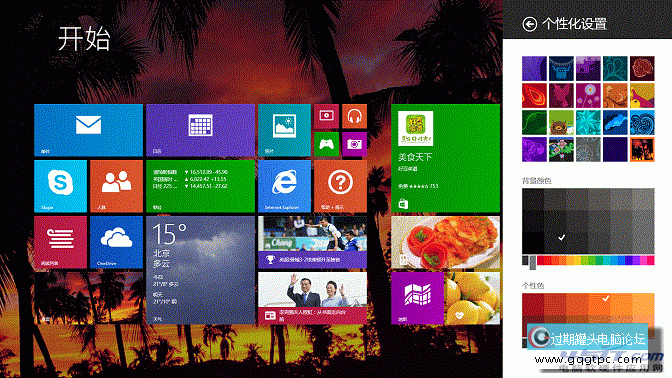Select the plain dark blue background

(615, 149)
